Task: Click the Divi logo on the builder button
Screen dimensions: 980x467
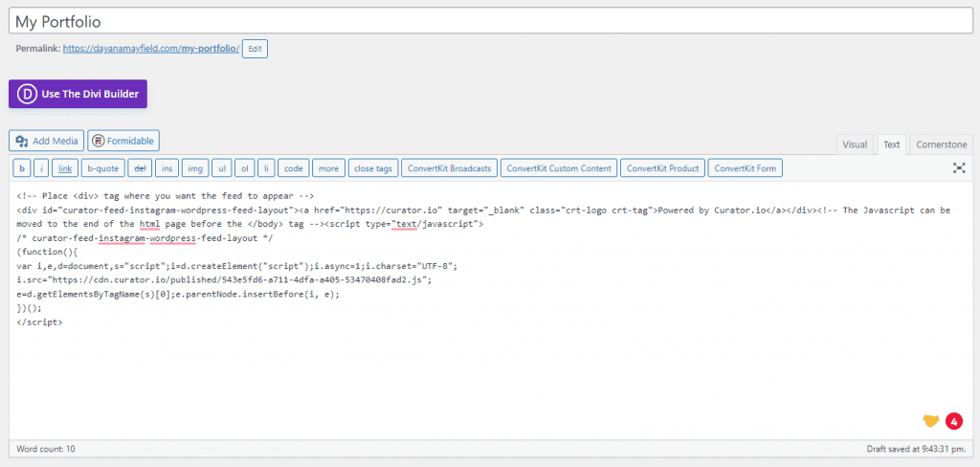Action: tap(27, 94)
